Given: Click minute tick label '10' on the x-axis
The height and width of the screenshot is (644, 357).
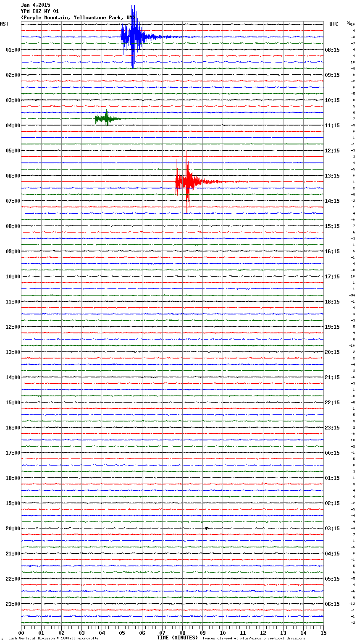Looking at the screenshot, I should coord(223,633).
